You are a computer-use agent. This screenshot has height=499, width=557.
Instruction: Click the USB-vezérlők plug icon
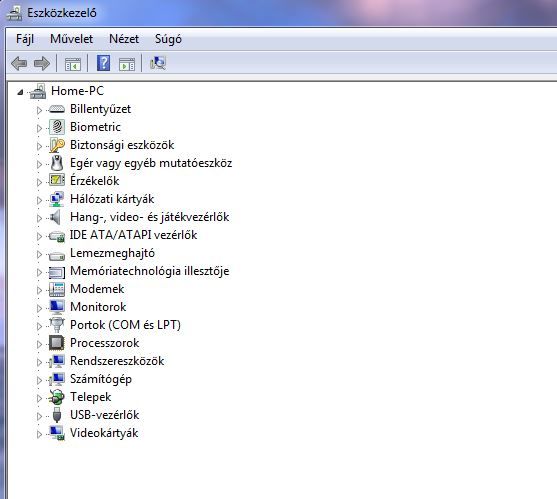click(x=56, y=415)
